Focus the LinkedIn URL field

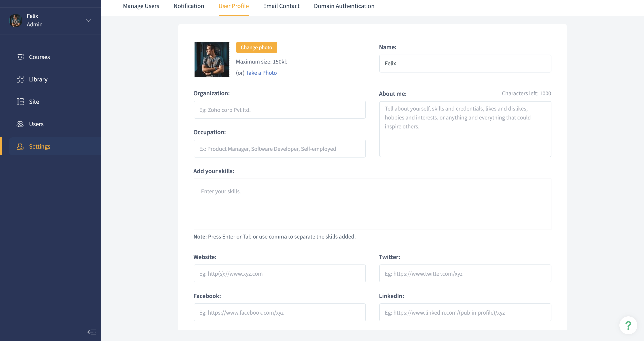(465, 313)
